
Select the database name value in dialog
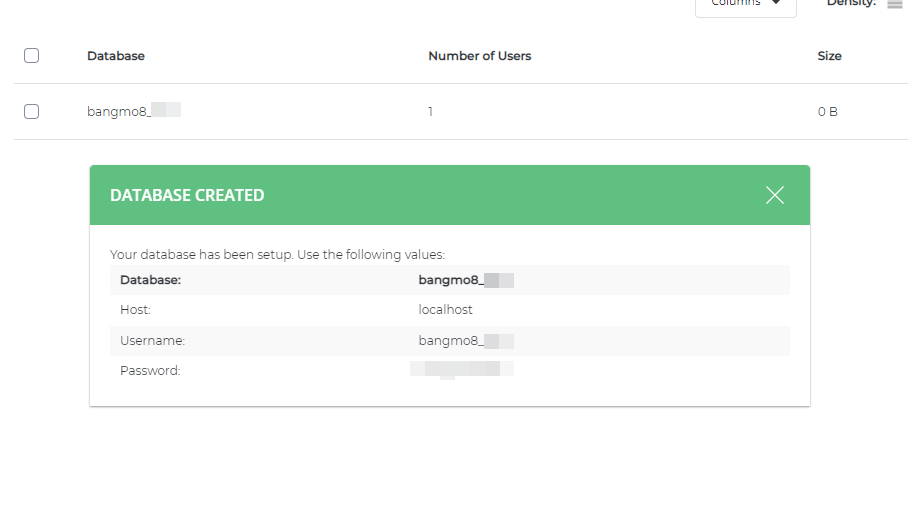466,280
